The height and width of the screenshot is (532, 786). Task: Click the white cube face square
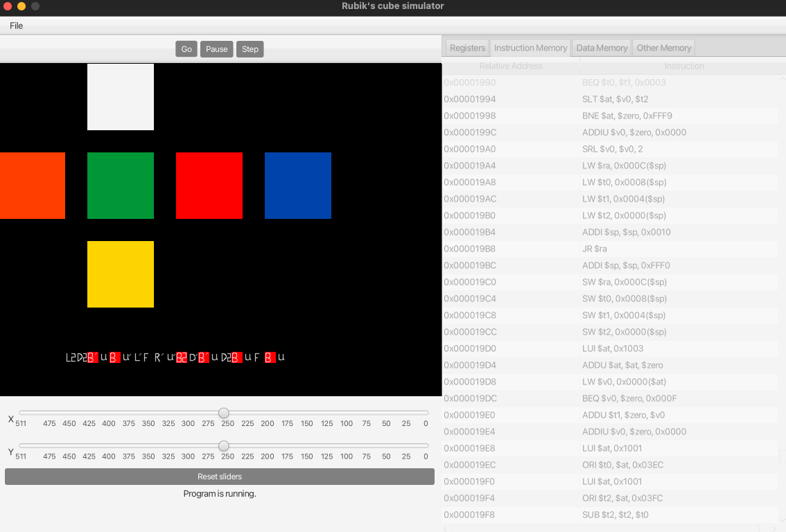(120, 96)
